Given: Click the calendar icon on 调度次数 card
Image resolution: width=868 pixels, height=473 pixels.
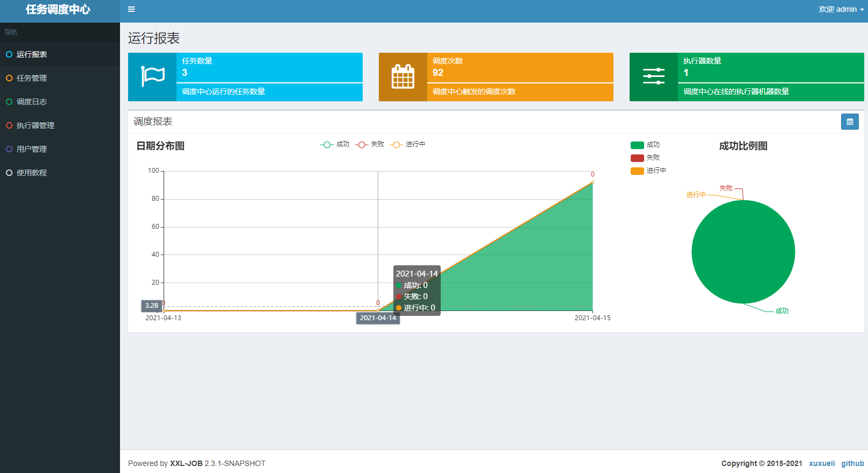Looking at the screenshot, I should pos(403,76).
